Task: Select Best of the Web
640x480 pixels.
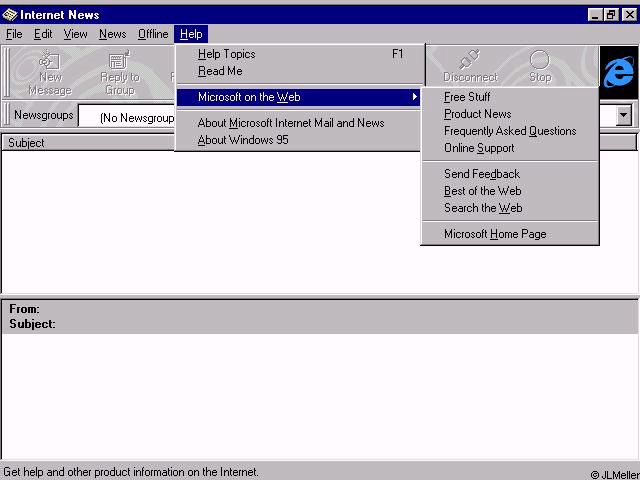Action: click(x=510, y=191)
